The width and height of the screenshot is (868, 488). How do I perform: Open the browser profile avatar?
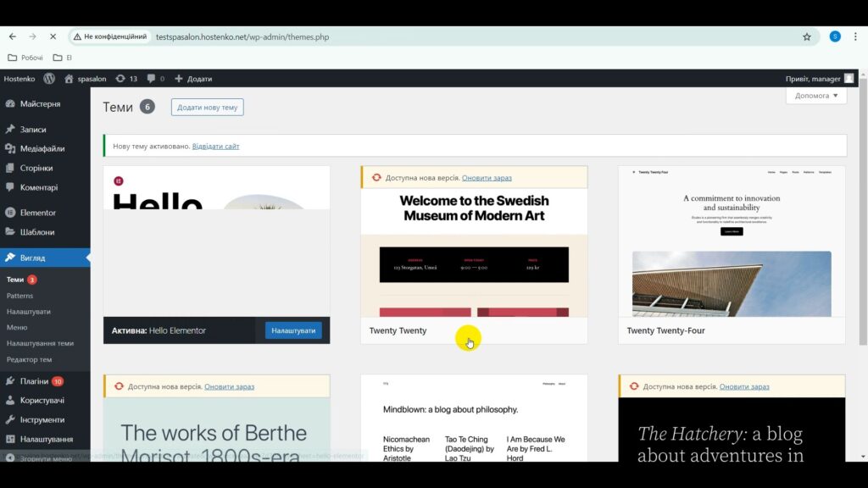click(x=835, y=36)
